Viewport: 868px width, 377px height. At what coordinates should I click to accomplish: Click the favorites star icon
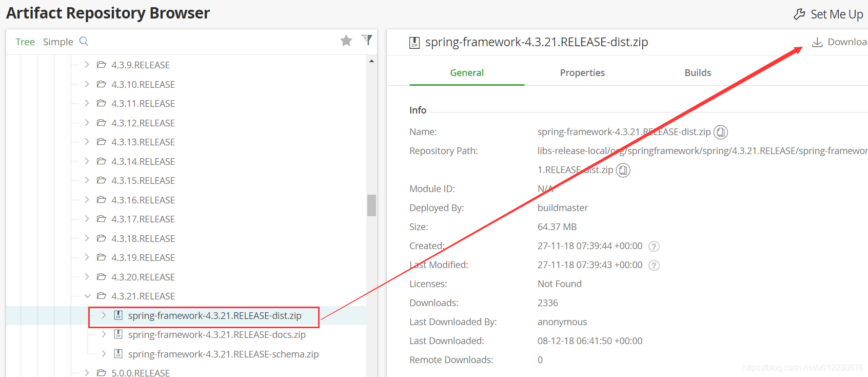346,41
